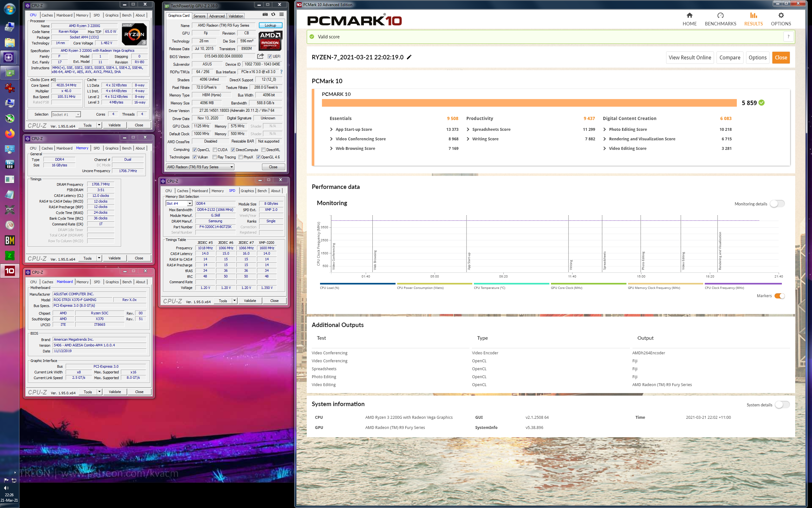This screenshot has width=812, height=508.
Task: Click Validate in CPU-Z Memory window
Action: click(115, 258)
